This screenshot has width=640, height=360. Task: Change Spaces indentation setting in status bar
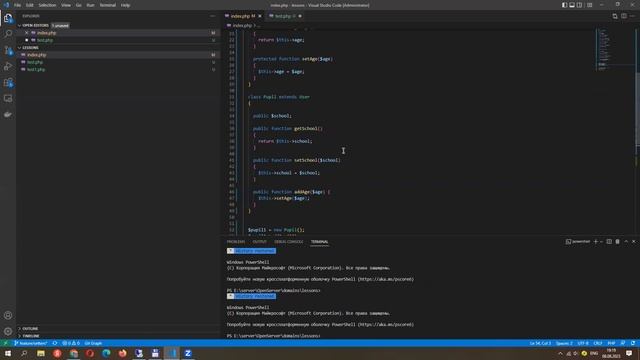tap(564, 343)
